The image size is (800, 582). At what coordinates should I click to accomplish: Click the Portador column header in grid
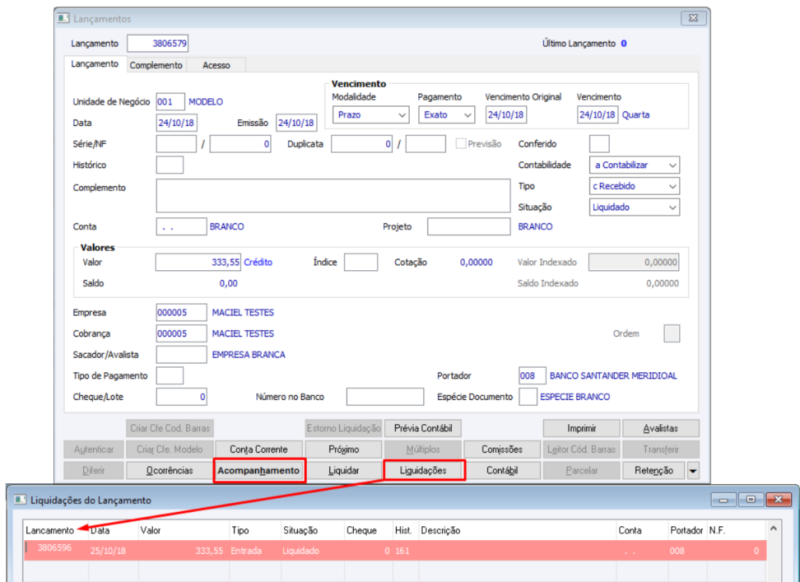click(687, 530)
